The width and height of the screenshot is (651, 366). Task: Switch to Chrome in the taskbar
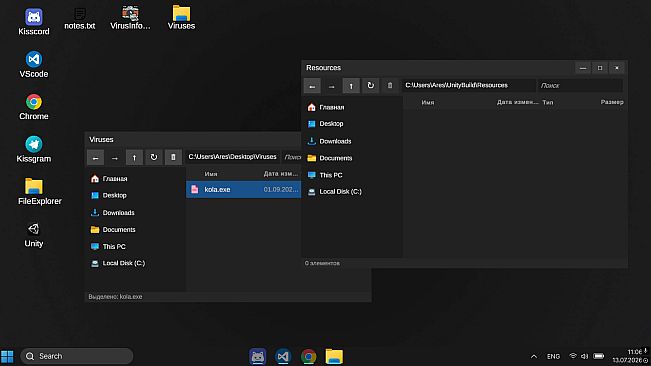308,356
